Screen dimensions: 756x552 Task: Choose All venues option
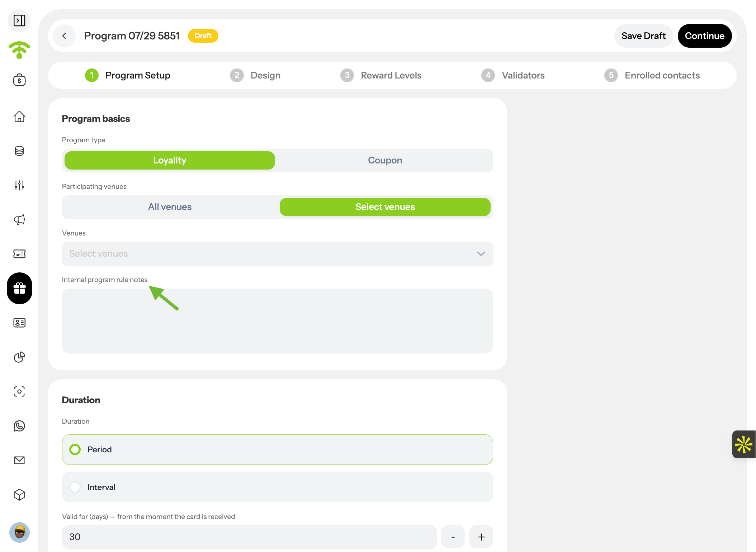click(170, 207)
